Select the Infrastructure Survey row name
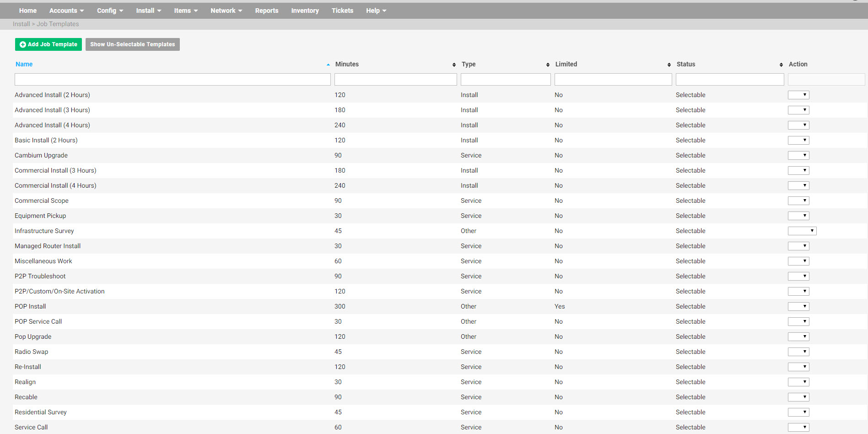This screenshot has width=868, height=434. [44, 231]
